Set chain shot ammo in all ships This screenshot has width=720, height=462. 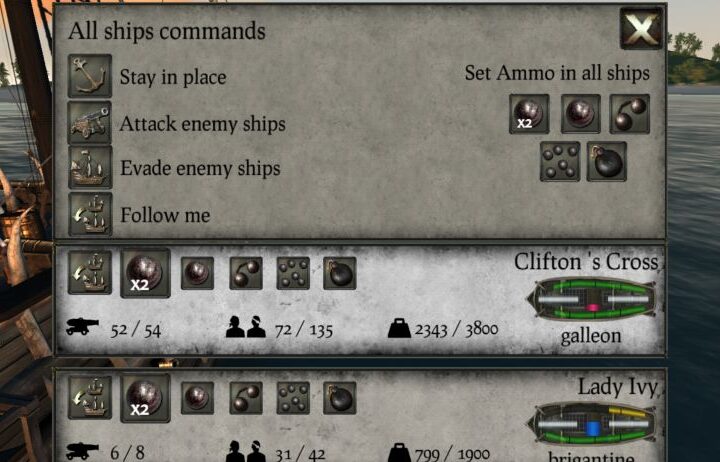630,114
